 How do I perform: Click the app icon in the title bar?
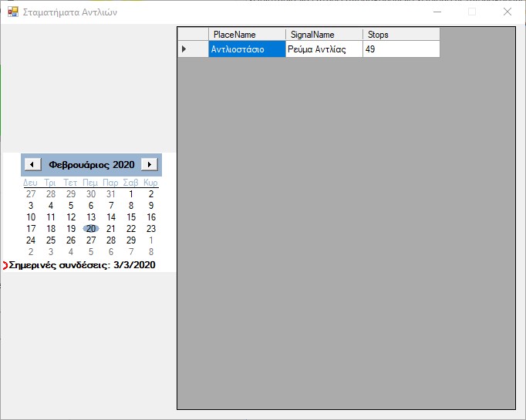pos(12,12)
